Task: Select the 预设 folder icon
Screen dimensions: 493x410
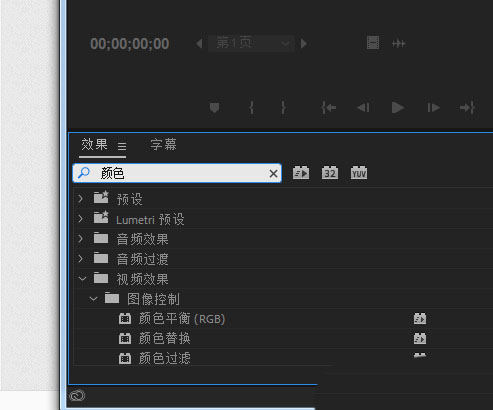Action: point(101,197)
